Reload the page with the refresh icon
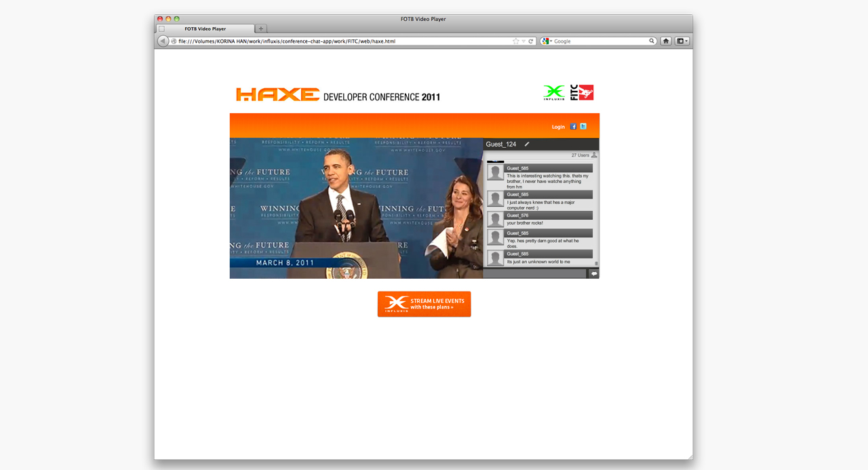The image size is (868, 470). tap(531, 41)
